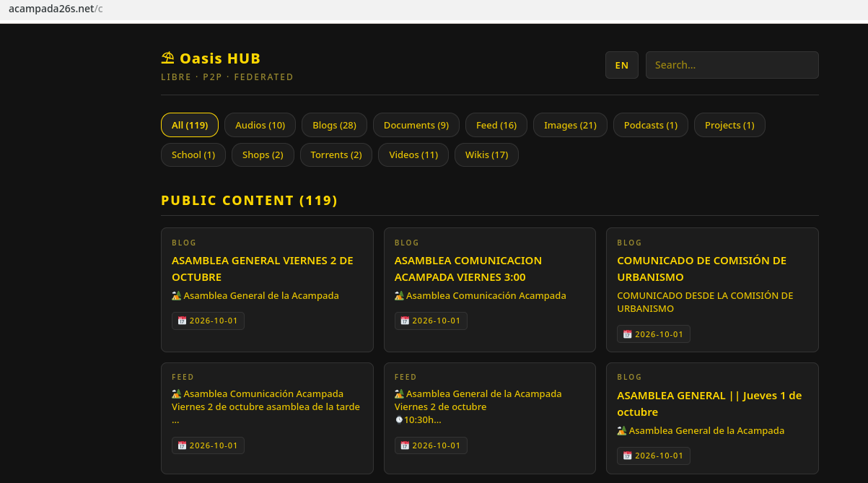Click calendar icon in feed card with 10:30h

pos(405,445)
